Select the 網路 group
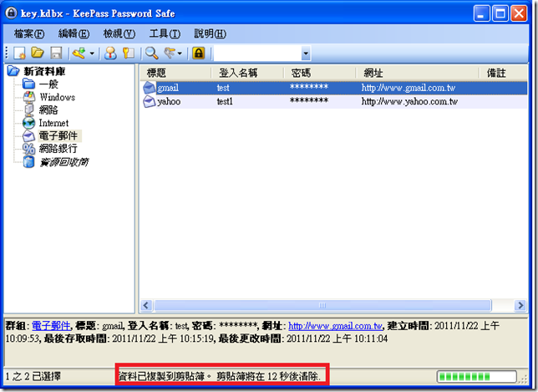Viewport: 538px width, 392px height. click(x=48, y=110)
